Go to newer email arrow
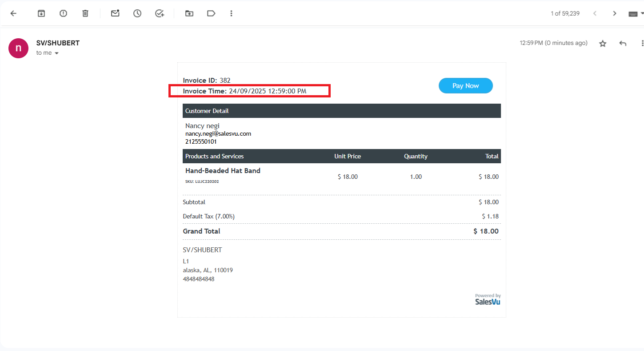This screenshot has height=351, width=644. point(595,13)
